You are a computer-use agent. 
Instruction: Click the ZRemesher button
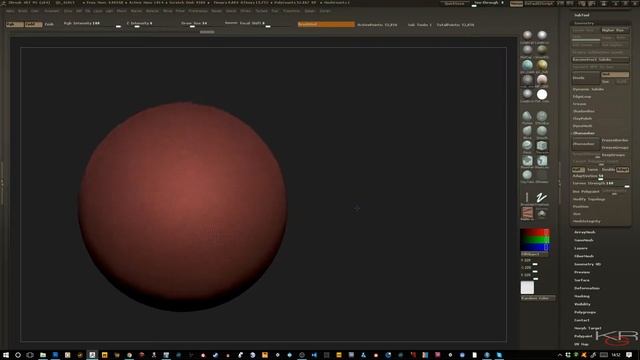pos(586,144)
